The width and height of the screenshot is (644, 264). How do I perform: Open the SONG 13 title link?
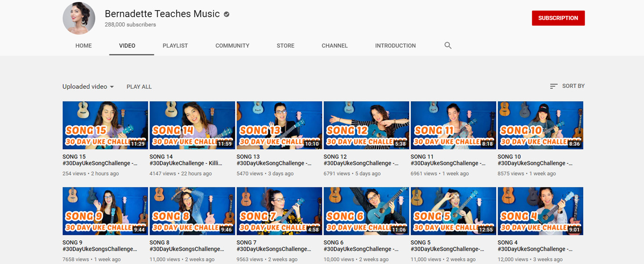(x=274, y=160)
